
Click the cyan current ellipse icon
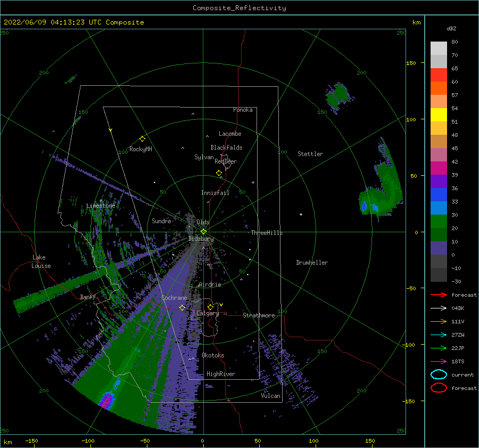(x=439, y=374)
